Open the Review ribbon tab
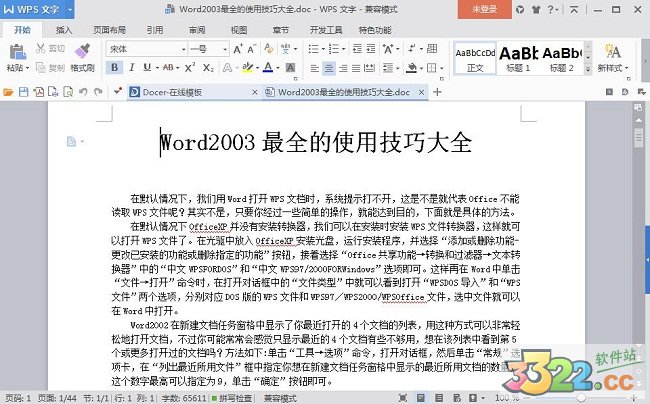The width and height of the screenshot is (650, 404). click(x=197, y=30)
